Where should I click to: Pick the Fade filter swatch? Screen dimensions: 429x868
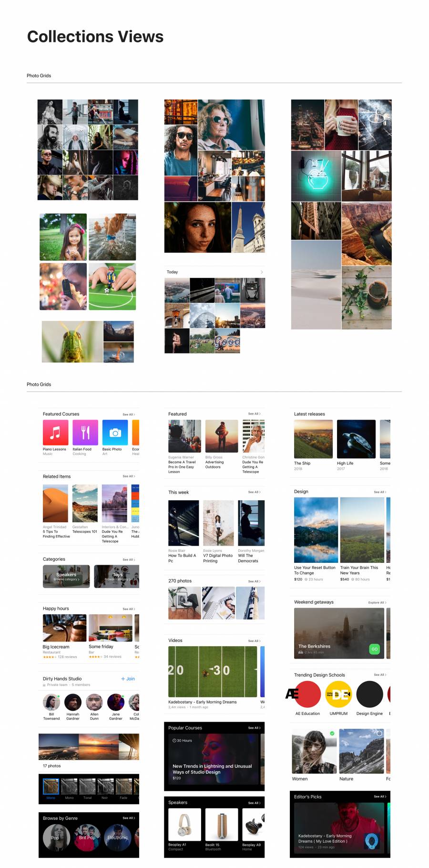[x=123, y=786]
